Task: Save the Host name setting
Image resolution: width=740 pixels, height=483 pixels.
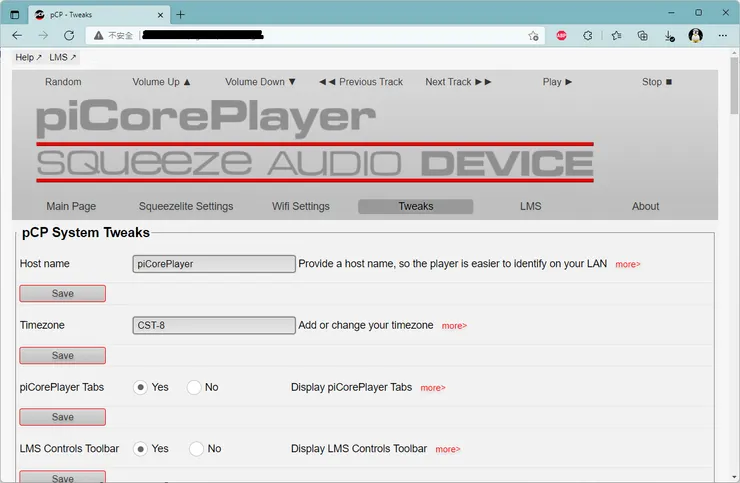Action: pyautogui.click(x=62, y=293)
